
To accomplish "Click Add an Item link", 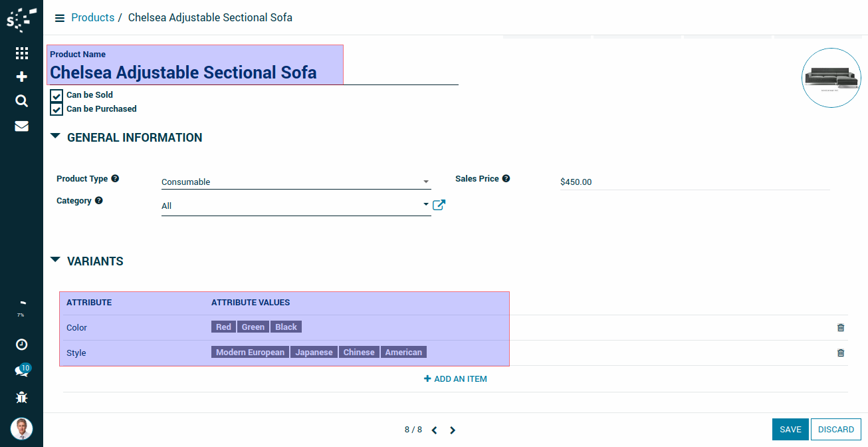I will (x=455, y=379).
